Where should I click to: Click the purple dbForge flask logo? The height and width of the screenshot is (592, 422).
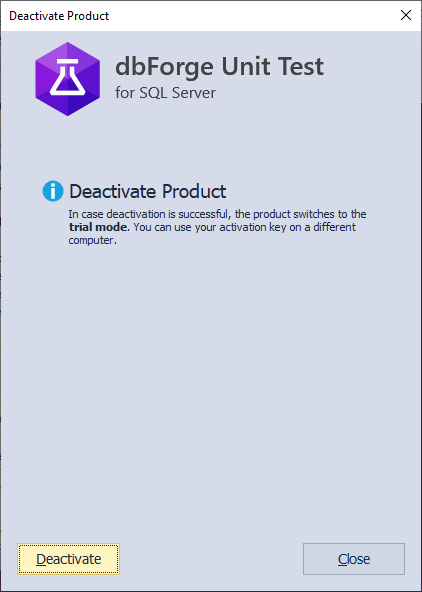(x=68, y=79)
